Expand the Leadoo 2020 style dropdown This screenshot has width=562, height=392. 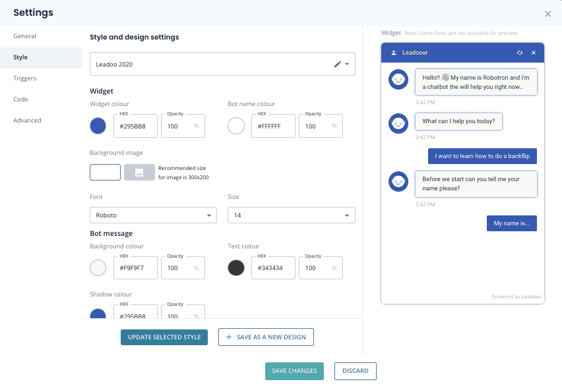coord(348,65)
